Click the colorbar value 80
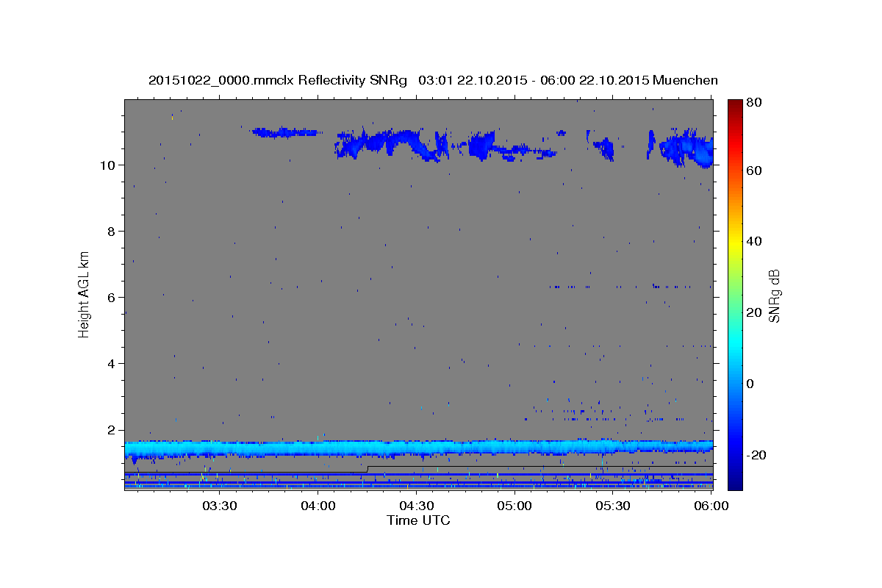882x588 pixels. pyautogui.click(x=755, y=102)
